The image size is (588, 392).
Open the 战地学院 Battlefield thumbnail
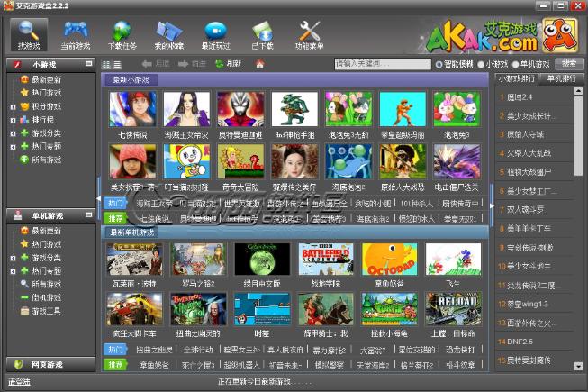(x=325, y=259)
